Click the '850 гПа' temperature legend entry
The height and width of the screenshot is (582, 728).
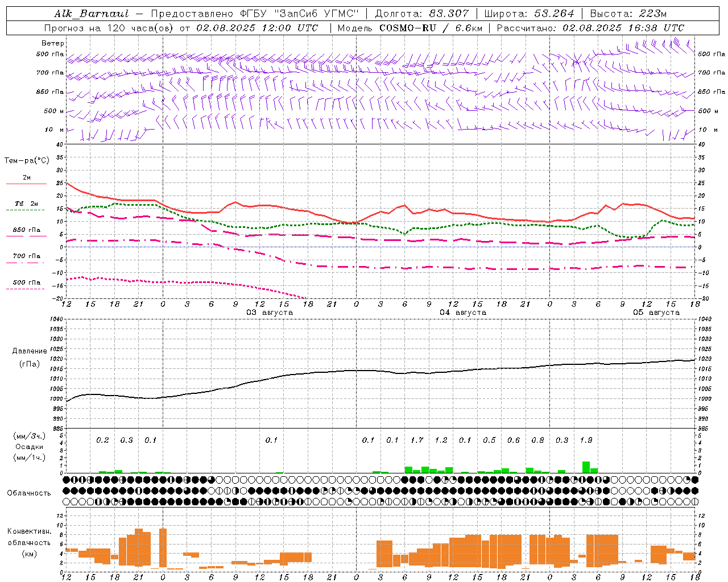27,230
